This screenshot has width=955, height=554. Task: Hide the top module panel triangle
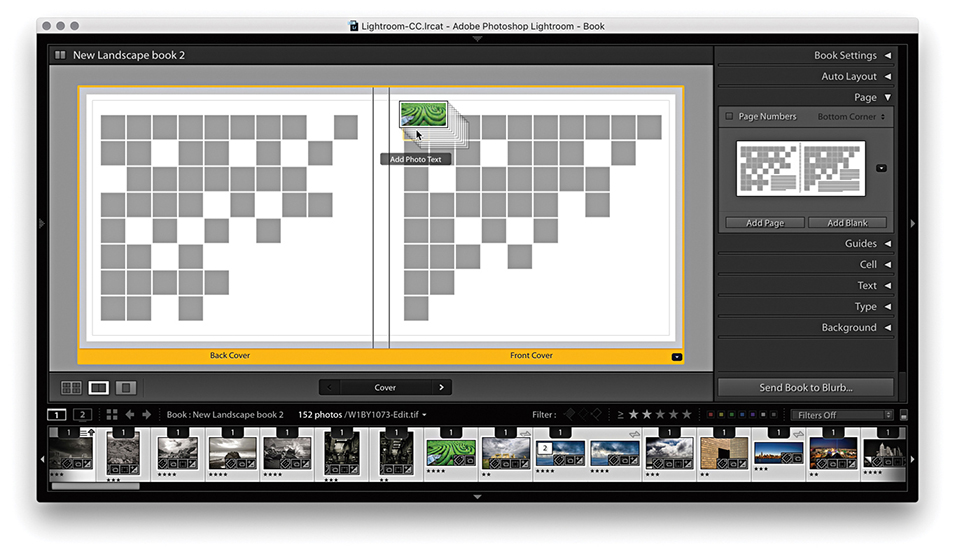(x=478, y=38)
